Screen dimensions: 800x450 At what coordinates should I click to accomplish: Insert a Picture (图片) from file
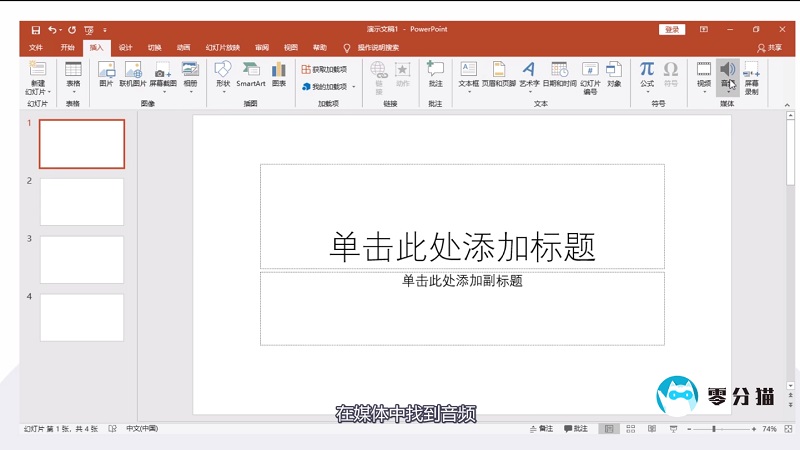[x=106, y=72]
